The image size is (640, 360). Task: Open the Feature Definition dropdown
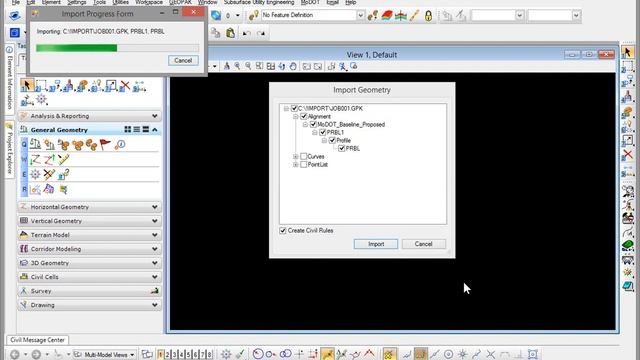pos(360,15)
